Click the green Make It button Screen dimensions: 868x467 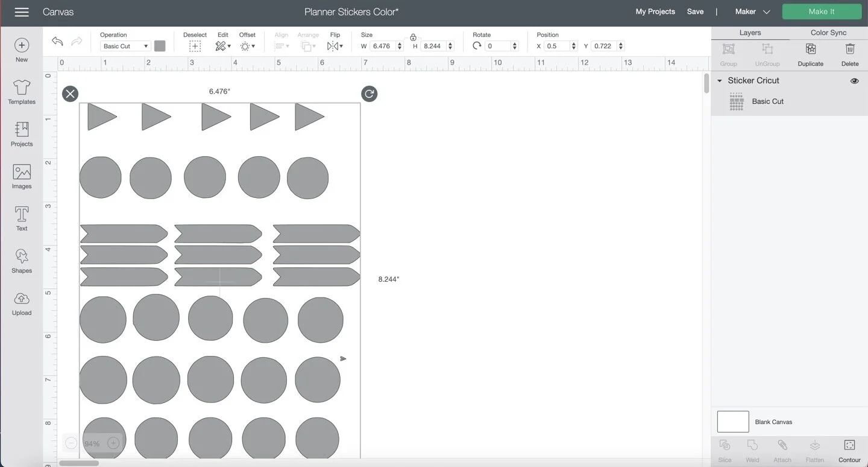tap(822, 11)
